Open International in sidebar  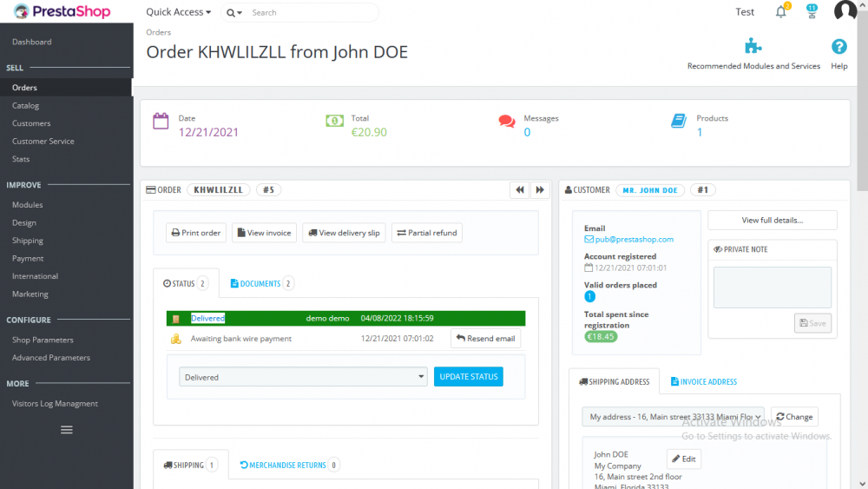pos(35,276)
